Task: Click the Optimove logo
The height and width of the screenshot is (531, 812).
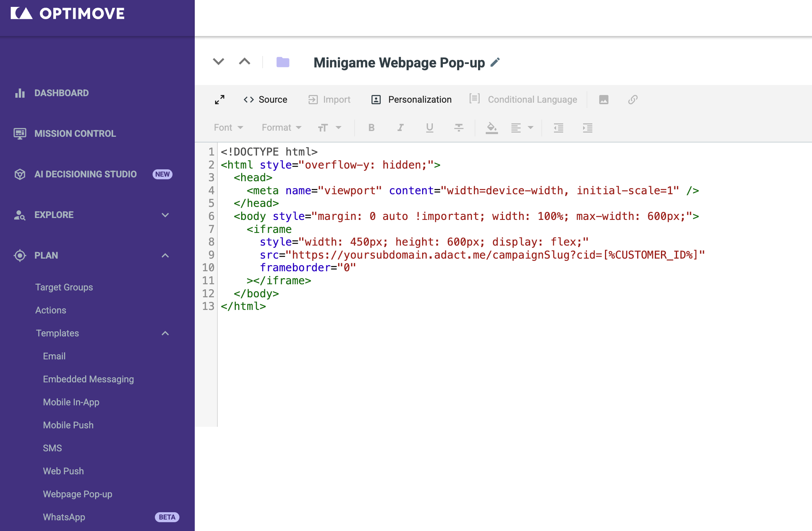Action: click(x=67, y=13)
